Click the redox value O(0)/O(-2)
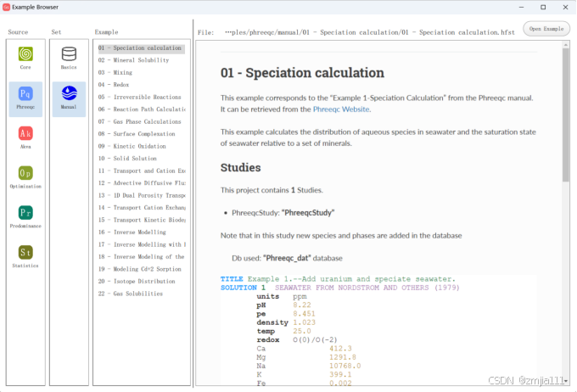This screenshot has height=392, width=577. 315,339
